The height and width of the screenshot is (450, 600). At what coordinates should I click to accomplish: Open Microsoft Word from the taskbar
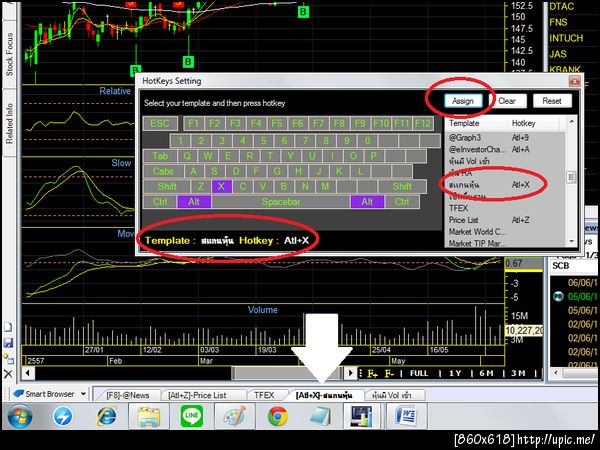(x=406, y=417)
